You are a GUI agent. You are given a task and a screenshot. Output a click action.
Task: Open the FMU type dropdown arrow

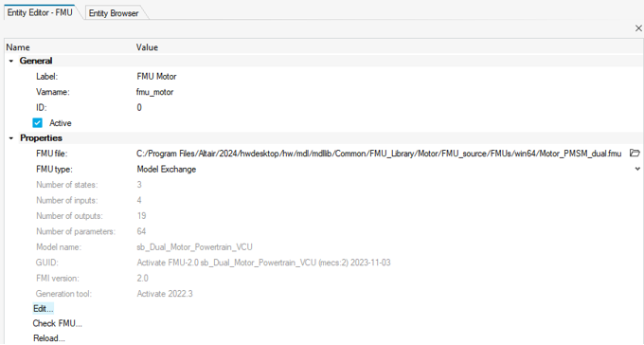(x=637, y=169)
